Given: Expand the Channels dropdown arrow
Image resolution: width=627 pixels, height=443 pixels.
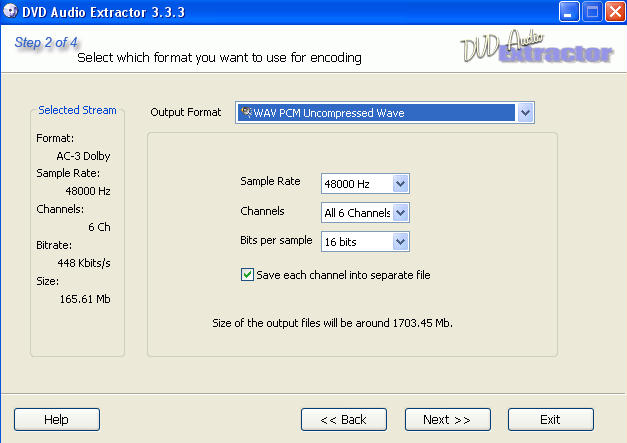Looking at the screenshot, I should [x=400, y=213].
